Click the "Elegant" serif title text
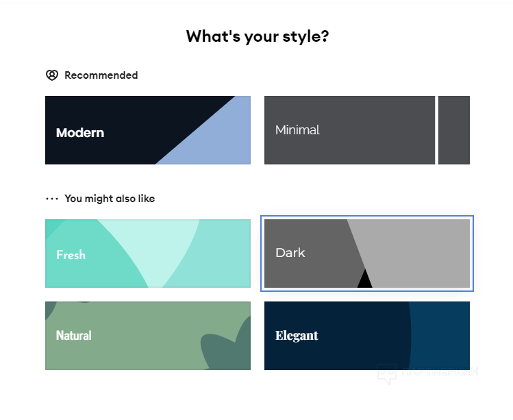513x420 pixels. tap(297, 336)
